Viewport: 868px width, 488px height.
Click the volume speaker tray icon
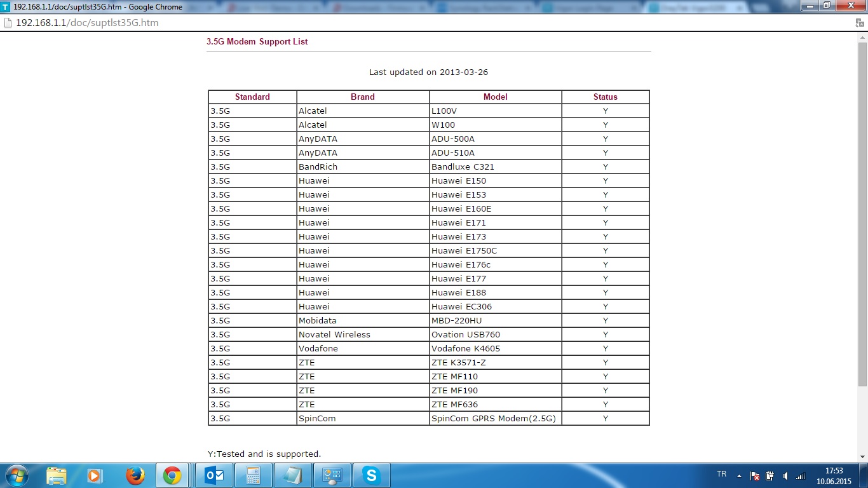(785, 475)
